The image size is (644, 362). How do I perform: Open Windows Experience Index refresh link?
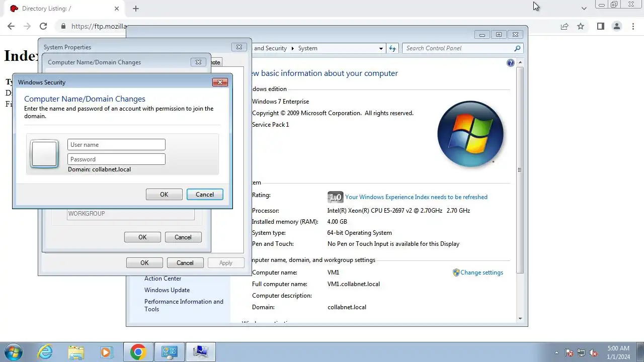click(416, 197)
